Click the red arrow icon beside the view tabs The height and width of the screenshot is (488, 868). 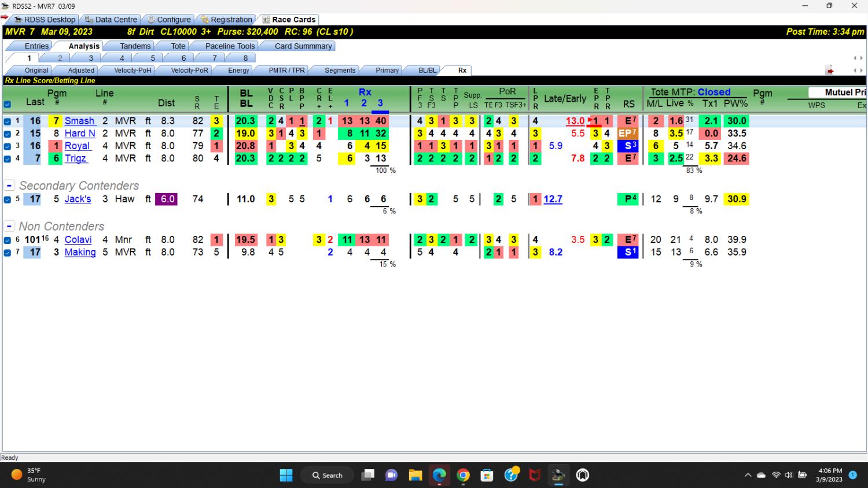coord(830,71)
